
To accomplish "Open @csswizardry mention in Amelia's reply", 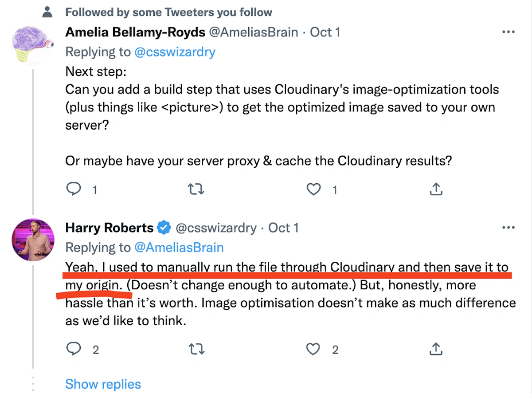I will coord(175,52).
